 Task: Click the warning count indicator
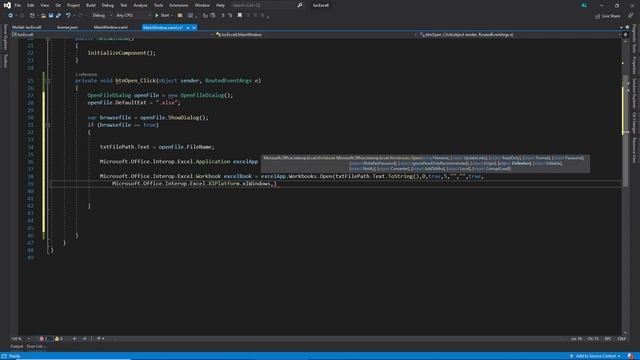[x=59, y=339]
